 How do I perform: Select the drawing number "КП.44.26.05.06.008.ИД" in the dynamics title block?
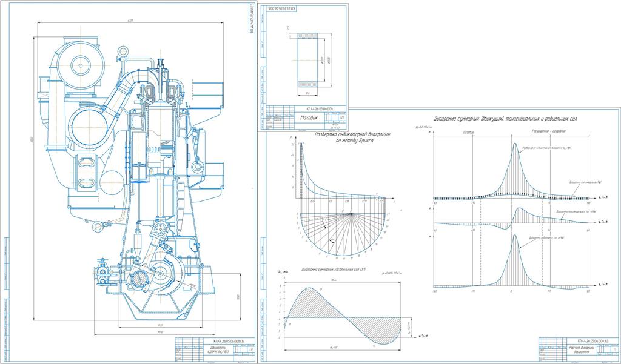click(593, 340)
